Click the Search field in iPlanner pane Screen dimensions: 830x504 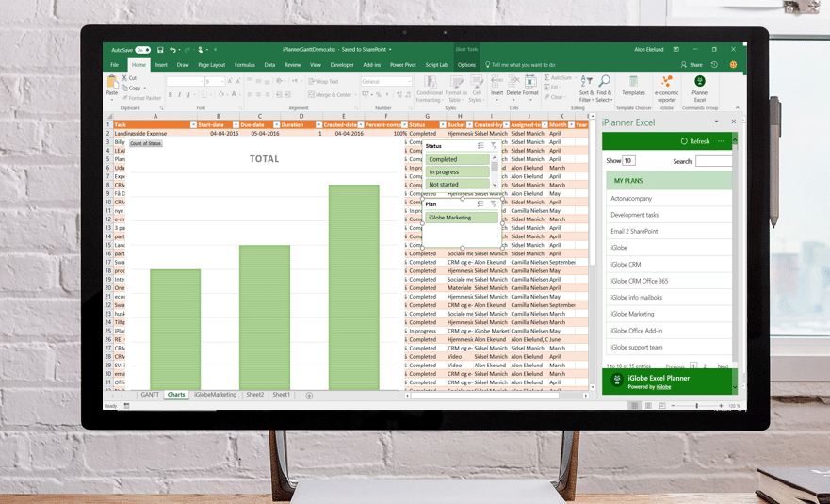click(x=713, y=161)
